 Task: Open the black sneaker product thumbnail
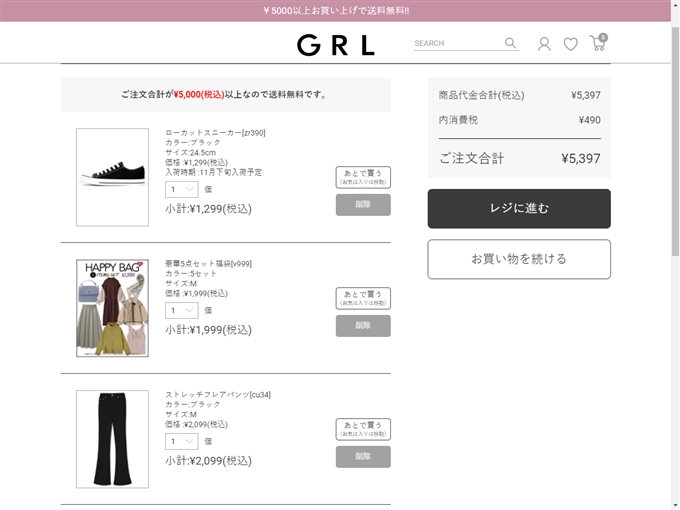112,177
